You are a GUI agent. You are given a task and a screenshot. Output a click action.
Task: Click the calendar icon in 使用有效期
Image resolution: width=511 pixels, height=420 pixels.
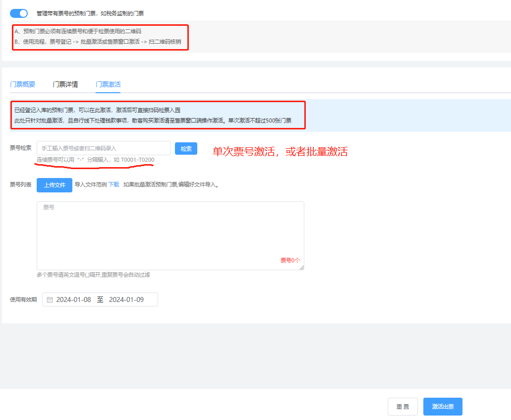(x=50, y=300)
